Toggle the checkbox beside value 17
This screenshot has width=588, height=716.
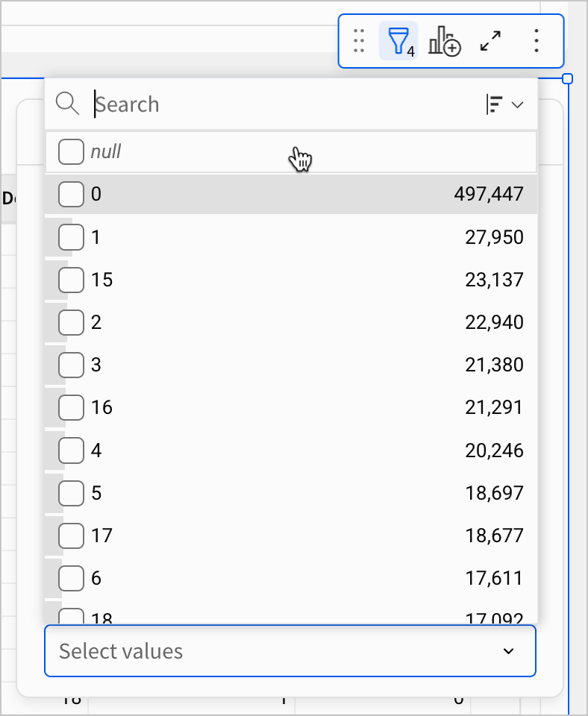71,536
